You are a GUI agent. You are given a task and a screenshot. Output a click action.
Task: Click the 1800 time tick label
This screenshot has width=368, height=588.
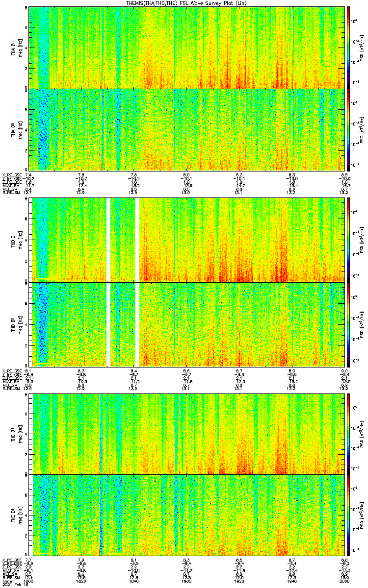pos(29,581)
